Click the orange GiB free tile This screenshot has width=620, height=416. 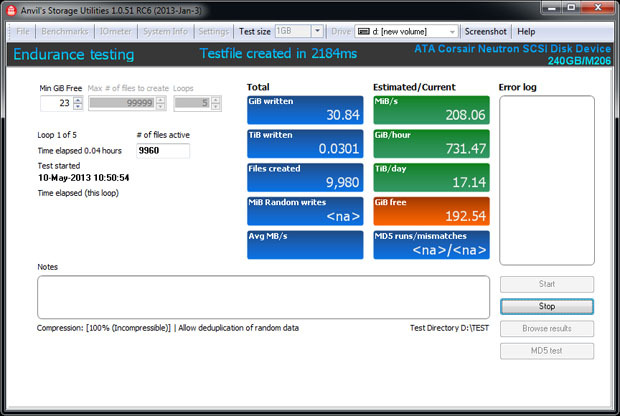(x=431, y=211)
